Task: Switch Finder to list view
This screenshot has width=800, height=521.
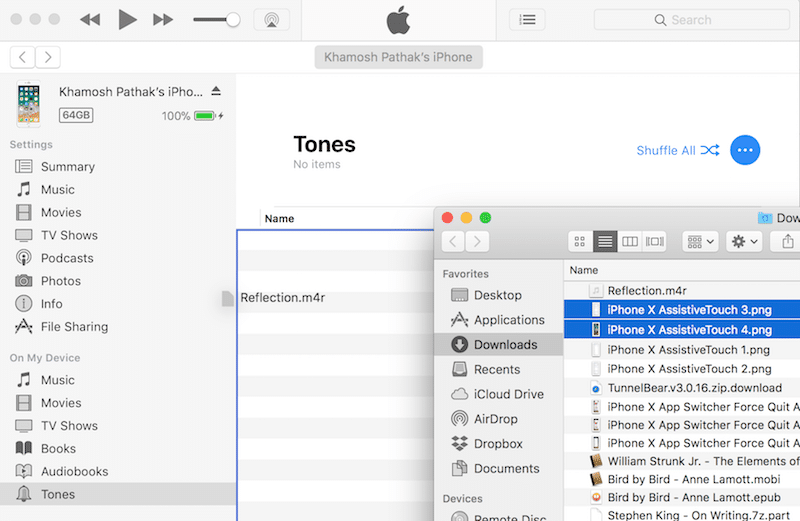Action: pyautogui.click(x=605, y=241)
